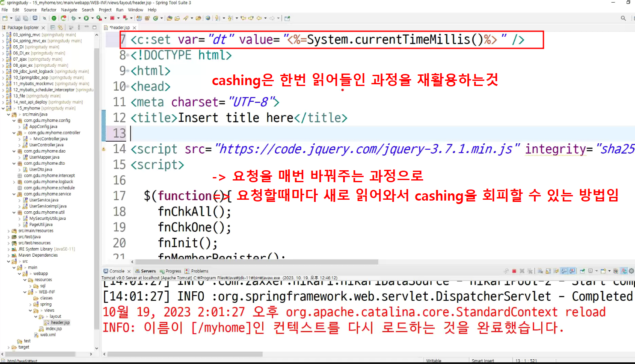The image size is (635, 364).
Task: Minimize the Package Explorer panel
Action: point(86,27)
